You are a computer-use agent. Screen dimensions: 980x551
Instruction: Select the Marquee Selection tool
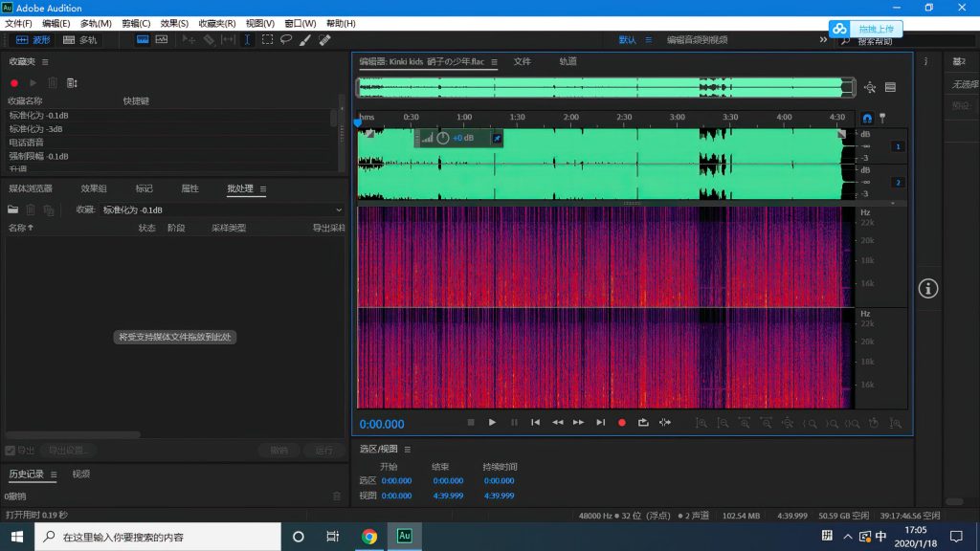click(267, 39)
